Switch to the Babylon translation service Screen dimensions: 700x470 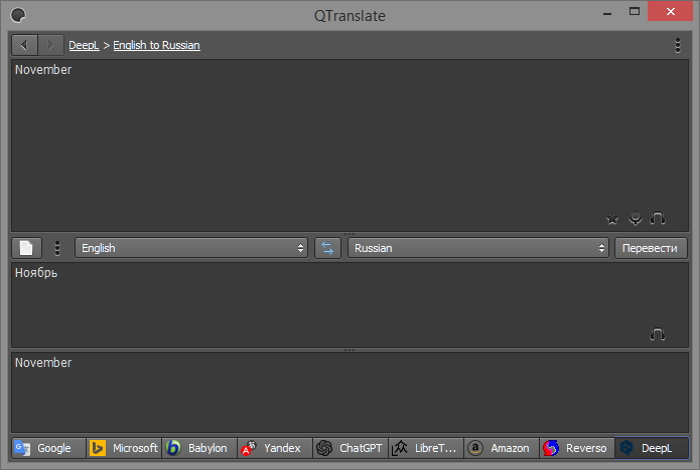coord(199,448)
